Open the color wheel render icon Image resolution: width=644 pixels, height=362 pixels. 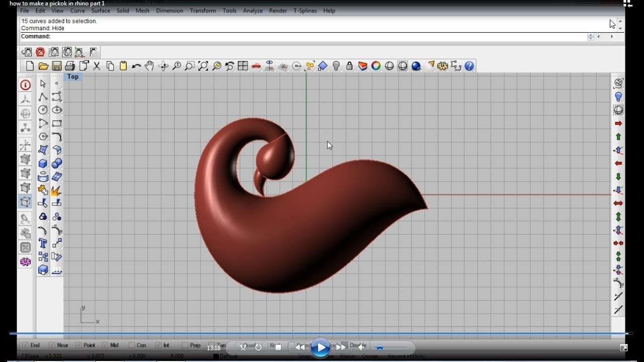point(376,66)
